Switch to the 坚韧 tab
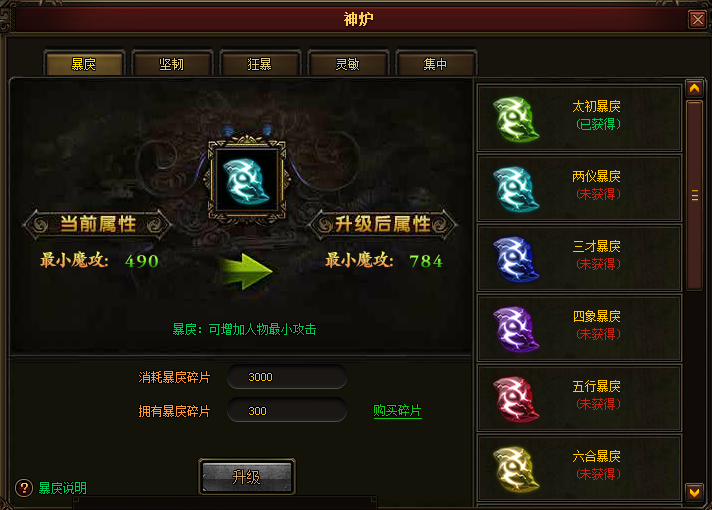This screenshot has height=510, width=712. coord(172,64)
